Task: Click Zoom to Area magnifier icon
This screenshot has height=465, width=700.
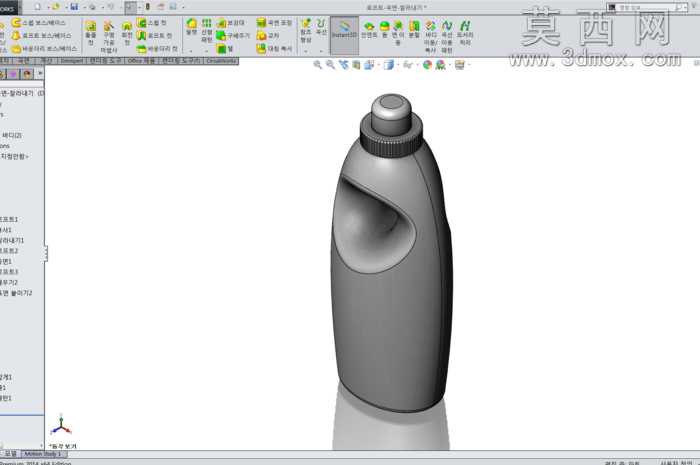Action: (330, 65)
